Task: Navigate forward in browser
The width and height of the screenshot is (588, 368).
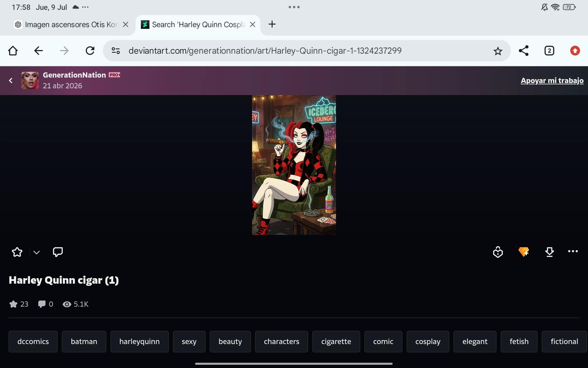Action: (64, 51)
